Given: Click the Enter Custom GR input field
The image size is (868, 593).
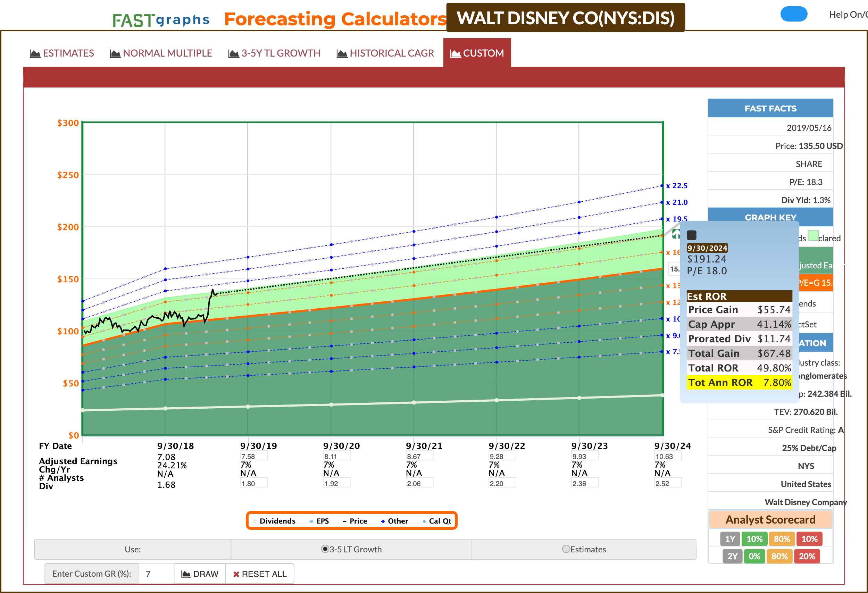Looking at the screenshot, I should coord(156,574).
